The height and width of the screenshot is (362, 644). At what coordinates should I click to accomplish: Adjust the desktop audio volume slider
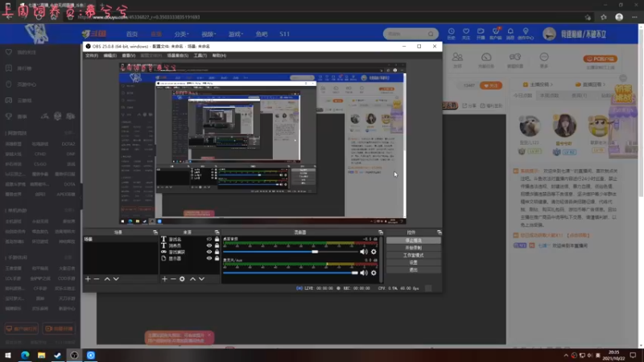pyautogui.click(x=314, y=252)
